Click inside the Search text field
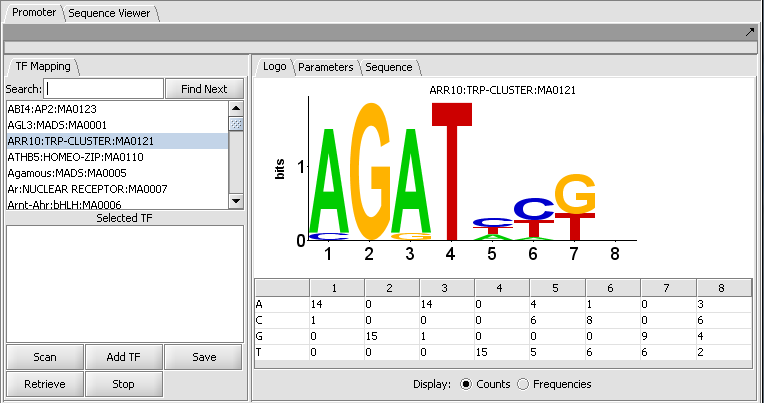 click(103, 89)
